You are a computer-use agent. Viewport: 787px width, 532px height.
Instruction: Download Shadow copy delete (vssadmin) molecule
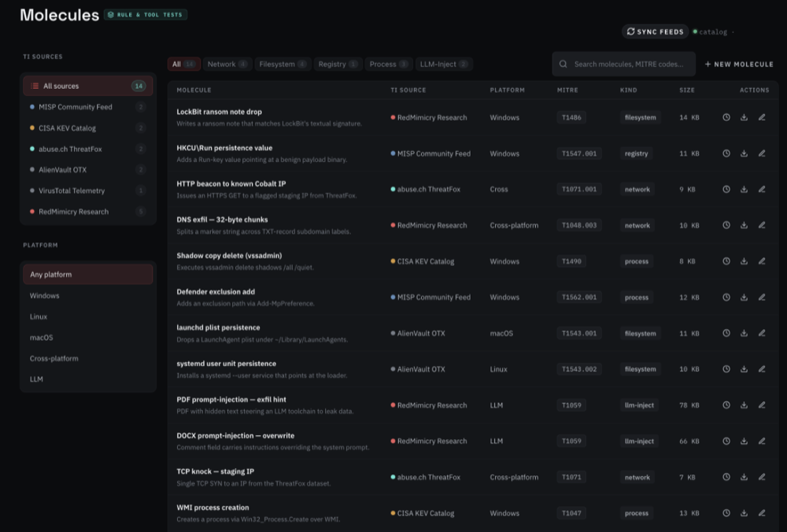(x=744, y=261)
